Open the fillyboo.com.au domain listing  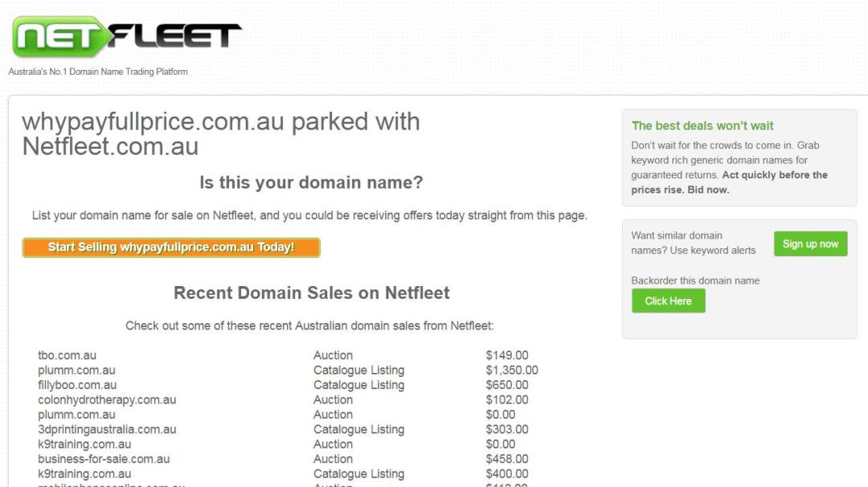(77, 385)
